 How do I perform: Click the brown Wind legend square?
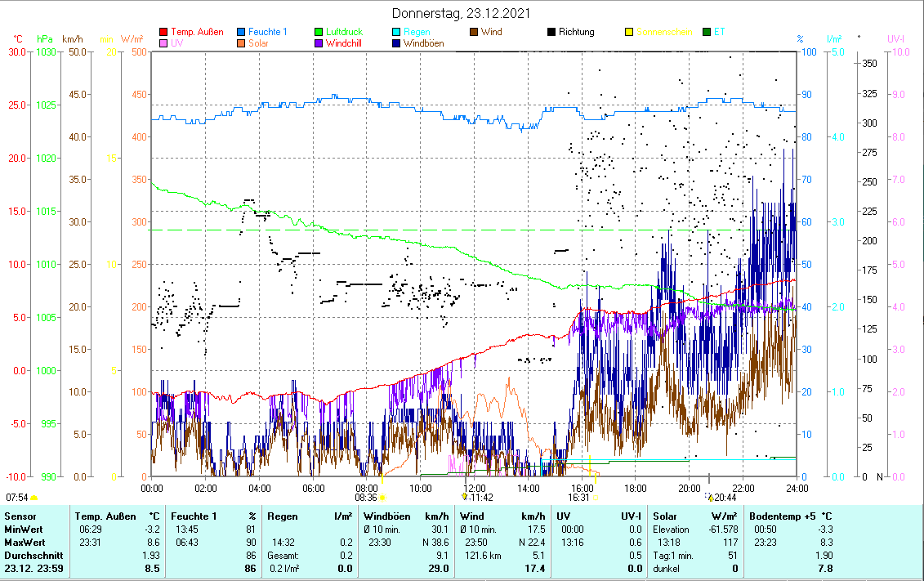pyautogui.click(x=474, y=33)
